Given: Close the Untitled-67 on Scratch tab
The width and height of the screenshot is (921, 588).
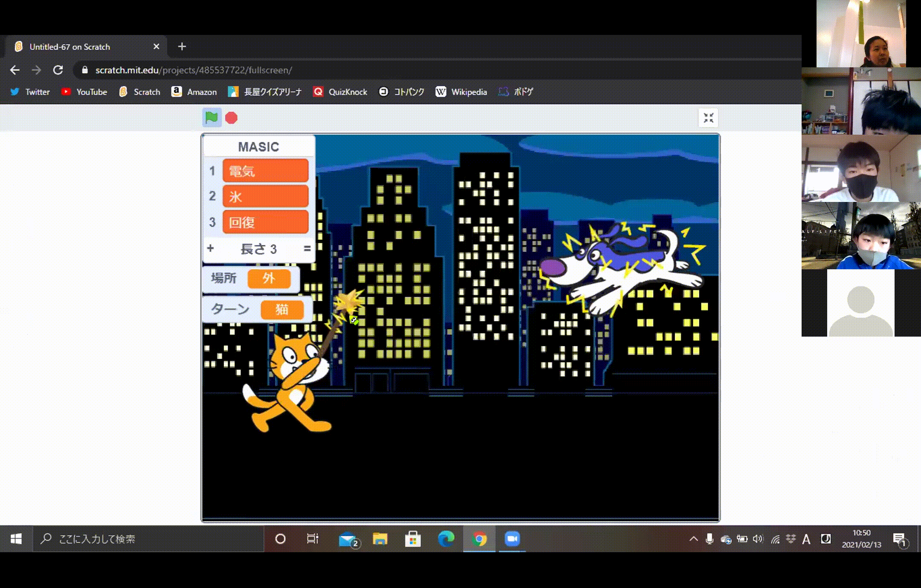Looking at the screenshot, I should coord(156,46).
